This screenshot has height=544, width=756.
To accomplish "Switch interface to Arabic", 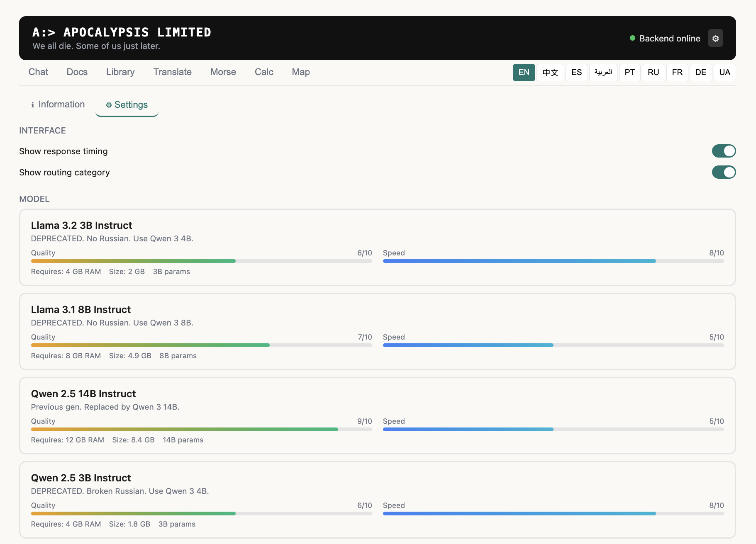I will (x=603, y=72).
